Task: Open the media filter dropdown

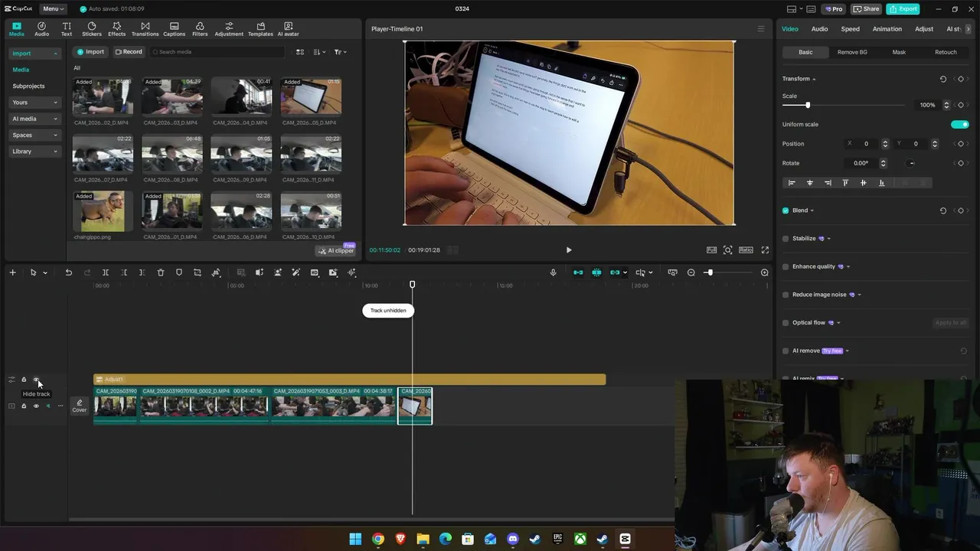Action: point(340,52)
